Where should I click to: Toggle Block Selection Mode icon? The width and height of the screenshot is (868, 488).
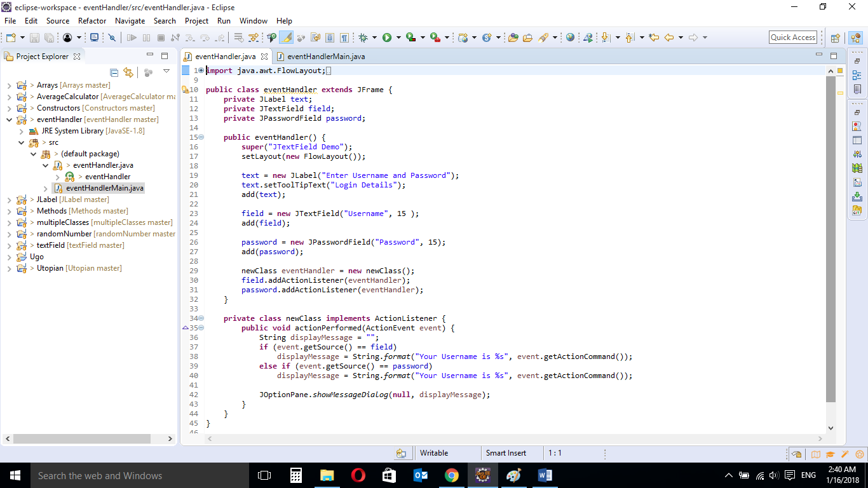tap(330, 37)
